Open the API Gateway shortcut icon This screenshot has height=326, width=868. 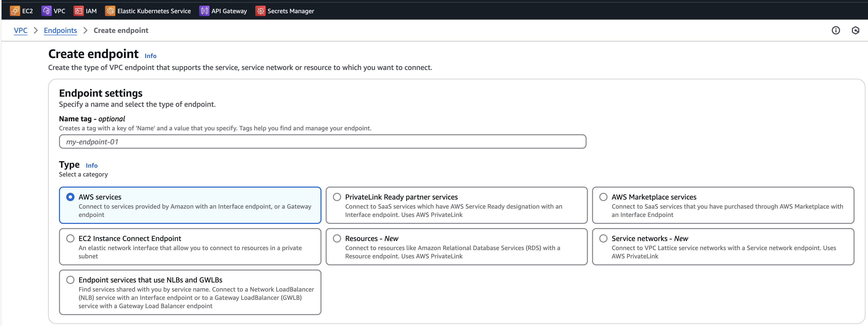click(204, 11)
